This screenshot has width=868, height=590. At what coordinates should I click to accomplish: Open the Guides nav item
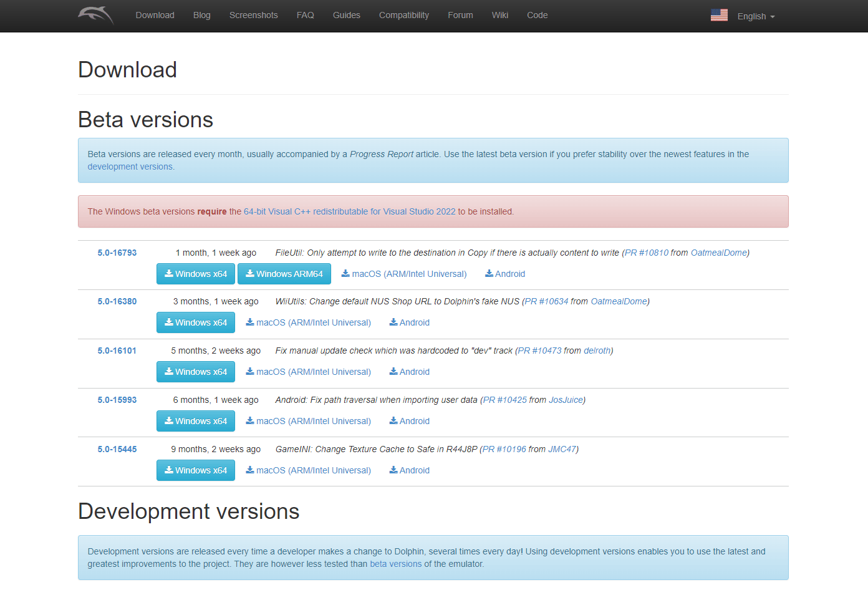tap(347, 15)
